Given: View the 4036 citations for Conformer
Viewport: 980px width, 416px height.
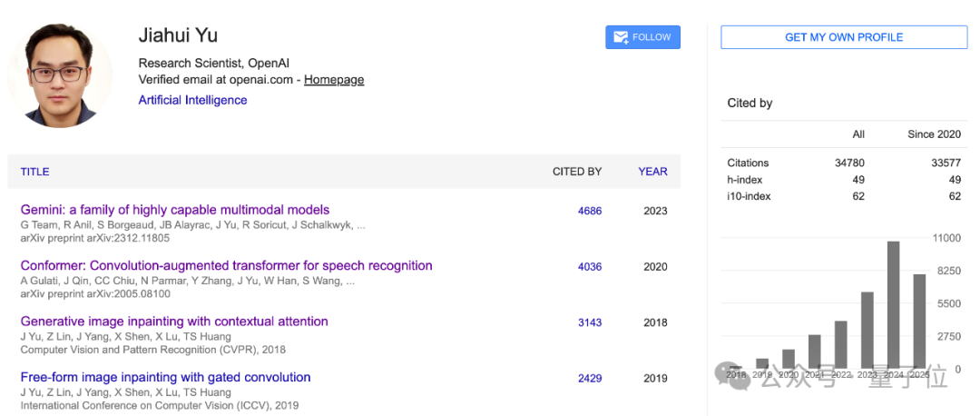Looking at the screenshot, I should pos(590,267).
